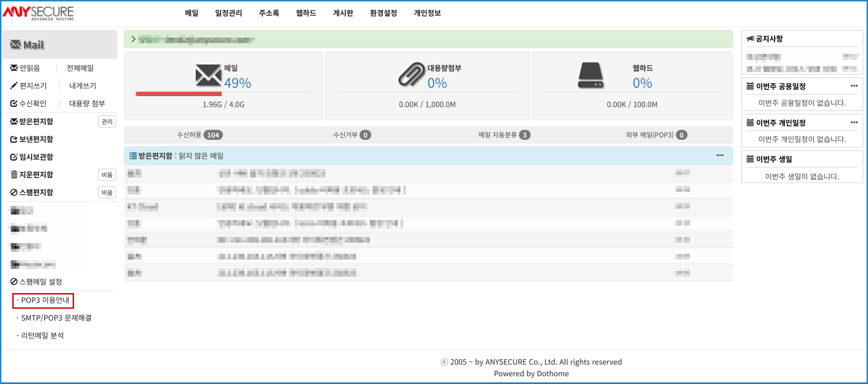This screenshot has height=384, width=868.
Task: Open the 웹하드 menu
Action: tap(306, 13)
